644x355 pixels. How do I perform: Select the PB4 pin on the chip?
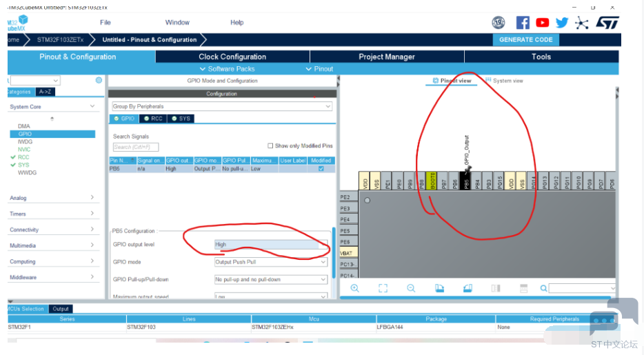pyautogui.click(x=477, y=181)
